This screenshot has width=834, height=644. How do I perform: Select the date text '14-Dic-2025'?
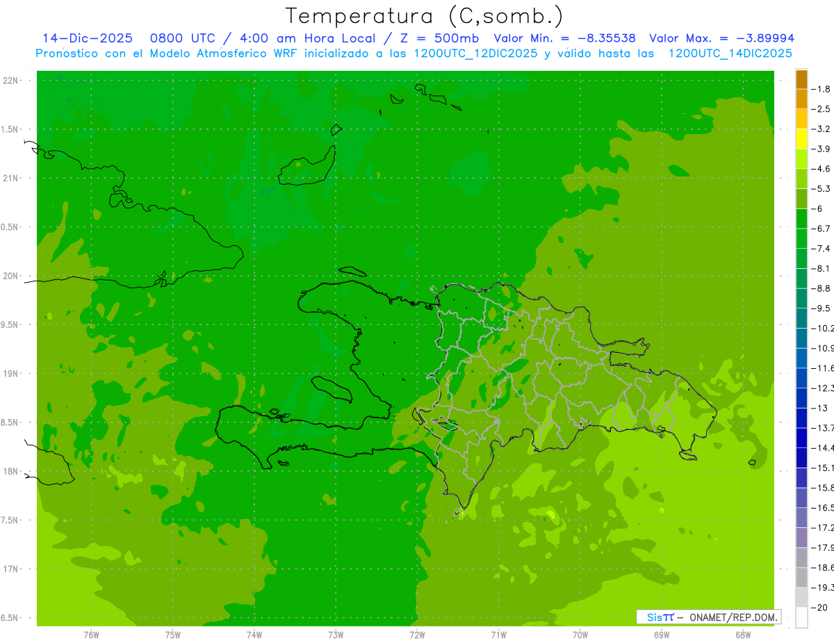(87, 39)
